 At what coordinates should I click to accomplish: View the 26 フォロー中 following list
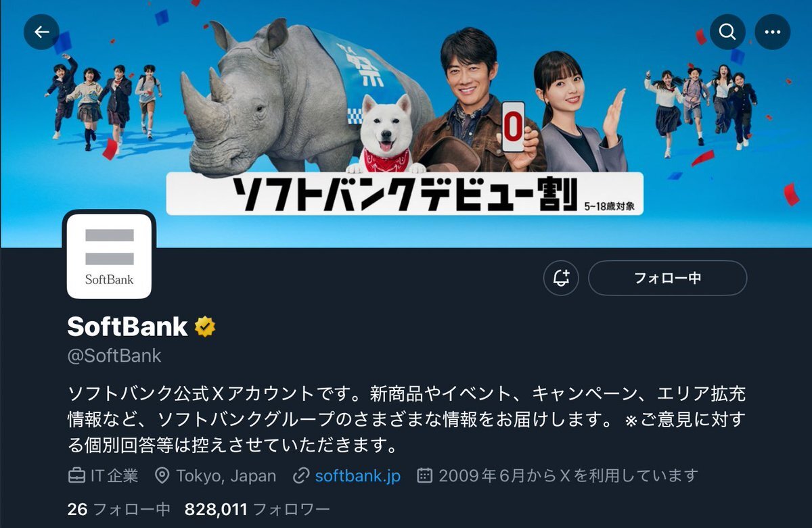tap(119, 509)
